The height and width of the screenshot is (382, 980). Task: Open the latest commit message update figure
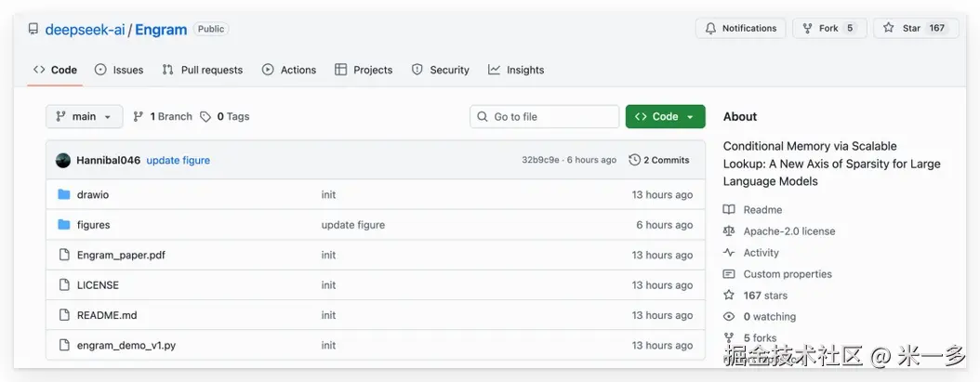(179, 160)
